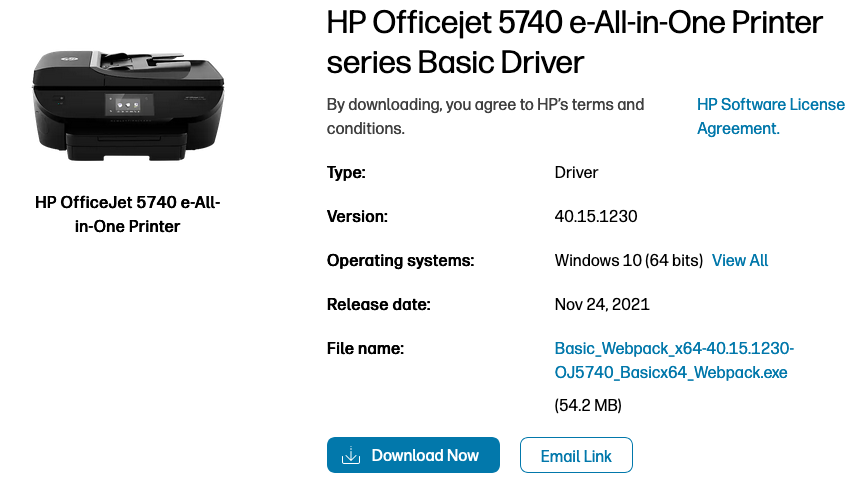Click the Type label
Screen dimensions: 866x482
coord(347,172)
